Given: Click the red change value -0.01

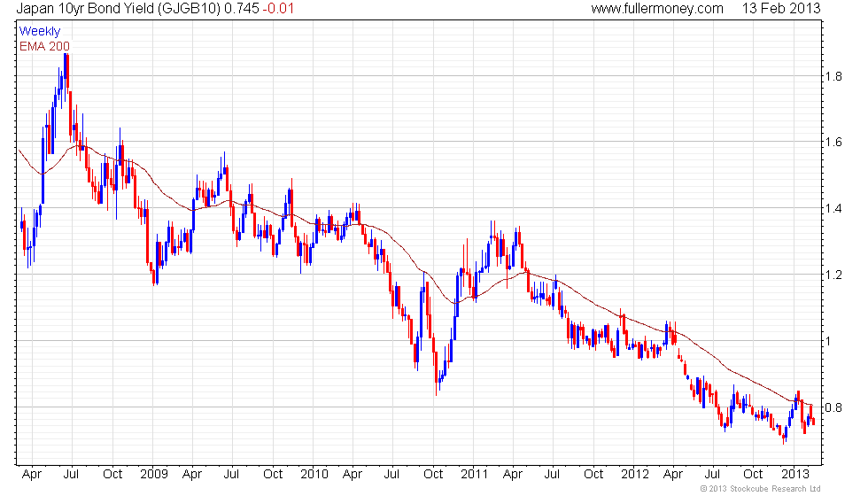Looking at the screenshot, I should [x=278, y=8].
